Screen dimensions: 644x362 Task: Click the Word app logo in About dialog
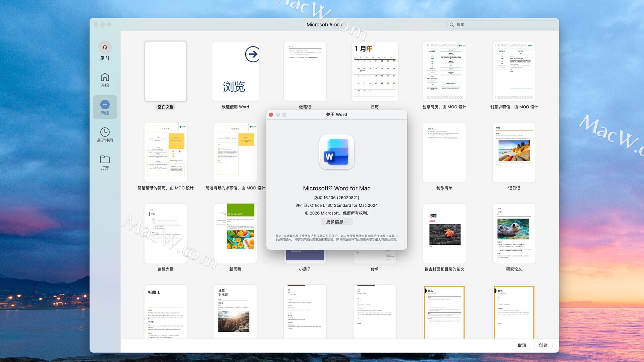[x=336, y=152]
